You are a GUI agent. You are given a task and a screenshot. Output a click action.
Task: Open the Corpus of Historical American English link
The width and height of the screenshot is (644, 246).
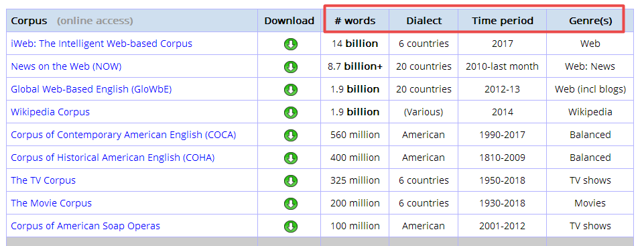coord(113,158)
